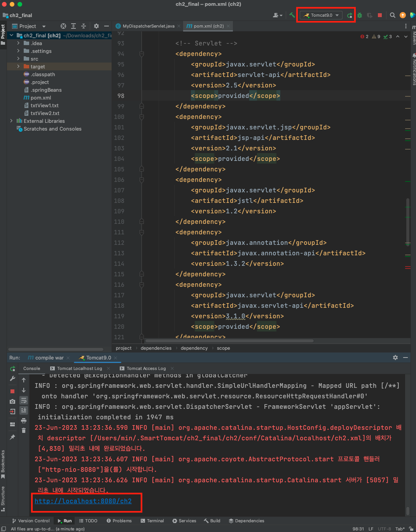Switch to compile war run tab

[49, 358]
